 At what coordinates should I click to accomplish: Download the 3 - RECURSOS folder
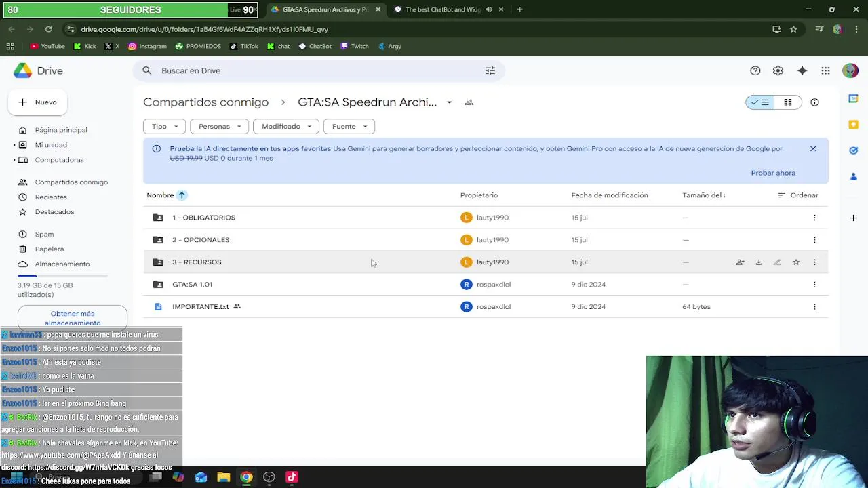[x=759, y=262]
